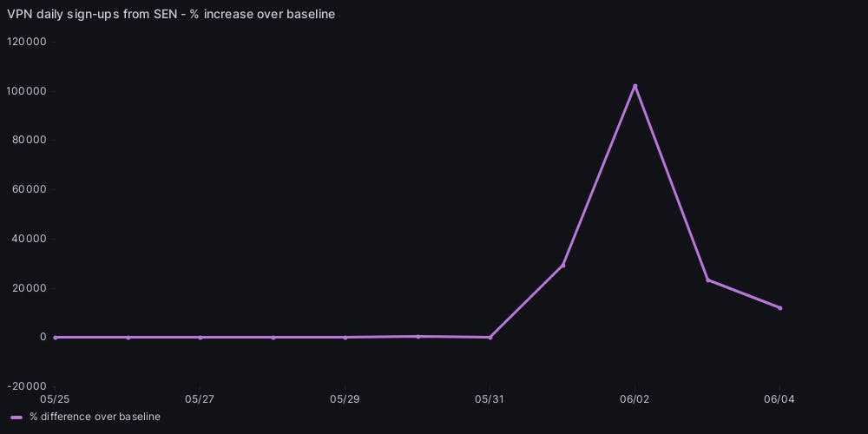The height and width of the screenshot is (434, 868).
Task: Click the 05/31 x-axis date label
Action: (x=490, y=399)
